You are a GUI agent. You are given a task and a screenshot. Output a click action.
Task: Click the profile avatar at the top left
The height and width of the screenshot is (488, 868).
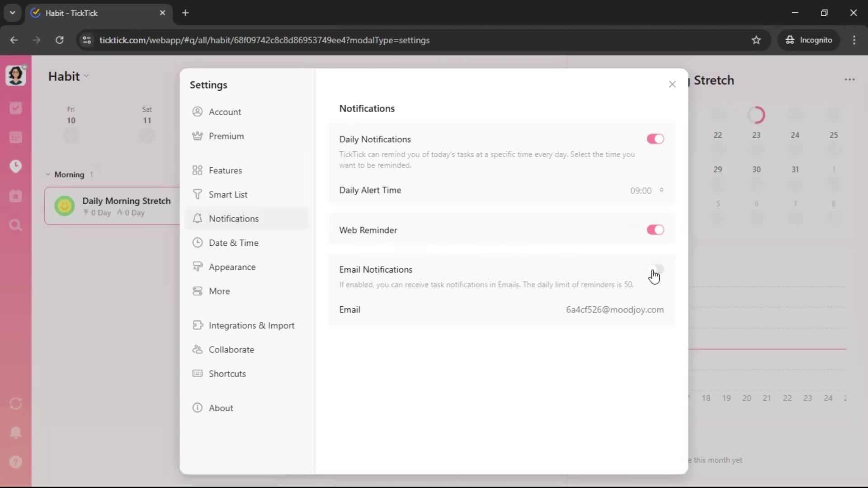(16, 75)
